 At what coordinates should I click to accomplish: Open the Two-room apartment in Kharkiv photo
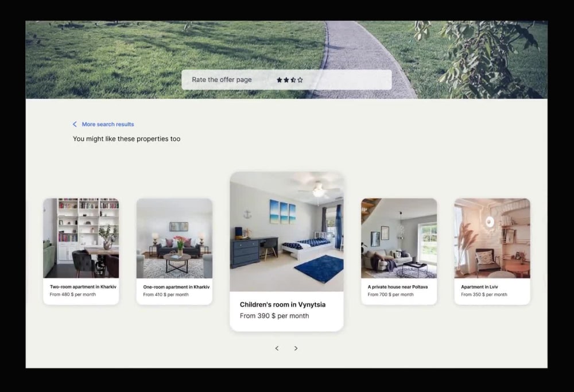coord(81,238)
